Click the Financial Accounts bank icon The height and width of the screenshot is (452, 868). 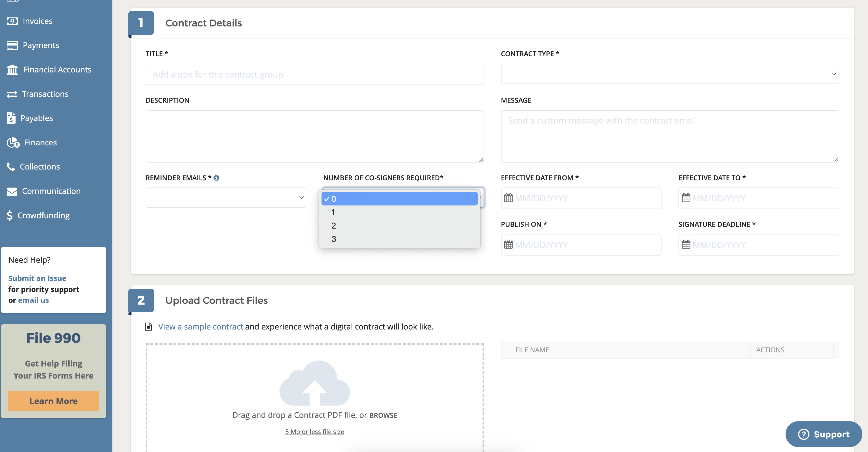pos(13,70)
